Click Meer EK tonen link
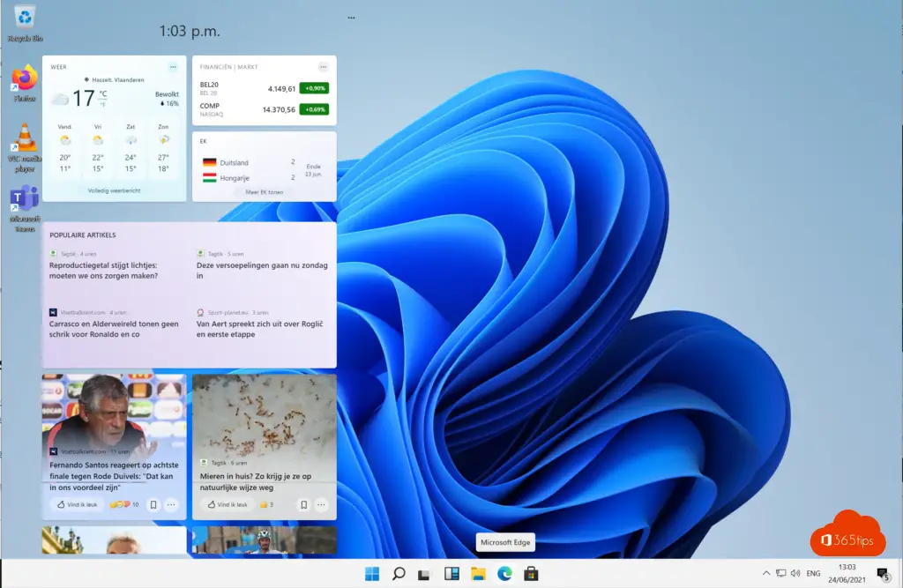Image resolution: width=903 pixels, height=588 pixels. pyautogui.click(x=265, y=192)
